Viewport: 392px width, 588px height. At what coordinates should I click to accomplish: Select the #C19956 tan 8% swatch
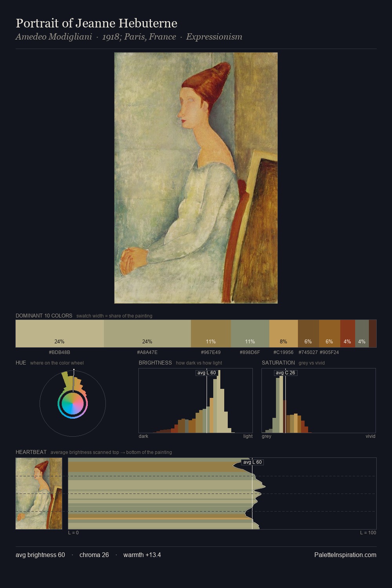tap(283, 334)
